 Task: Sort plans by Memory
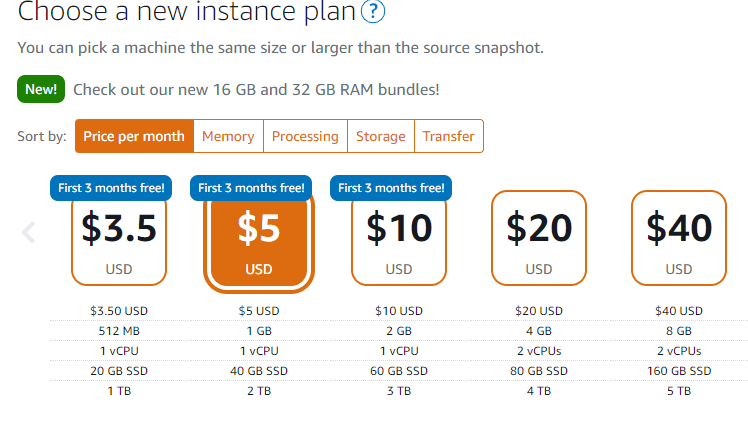coord(229,137)
